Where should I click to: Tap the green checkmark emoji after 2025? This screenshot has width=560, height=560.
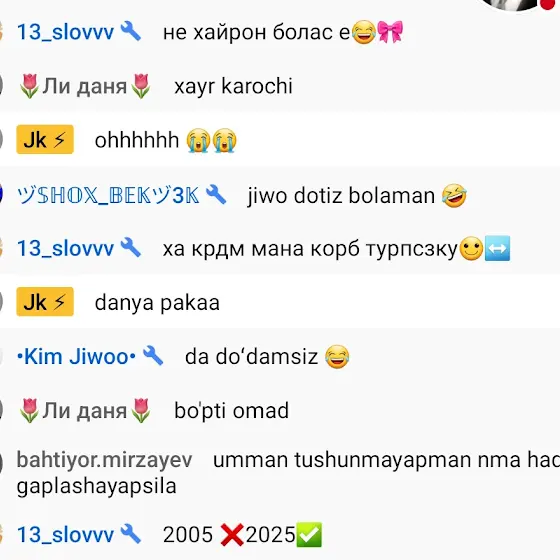click(x=309, y=535)
